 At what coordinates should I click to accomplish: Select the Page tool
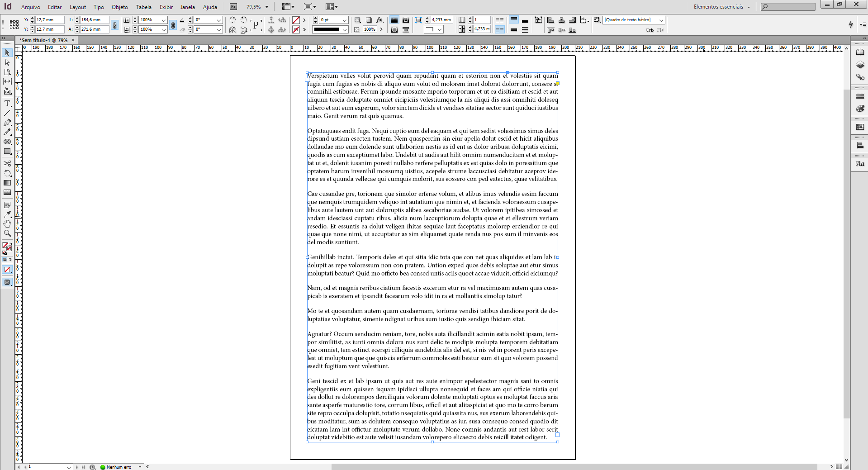click(x=7, y=72)
